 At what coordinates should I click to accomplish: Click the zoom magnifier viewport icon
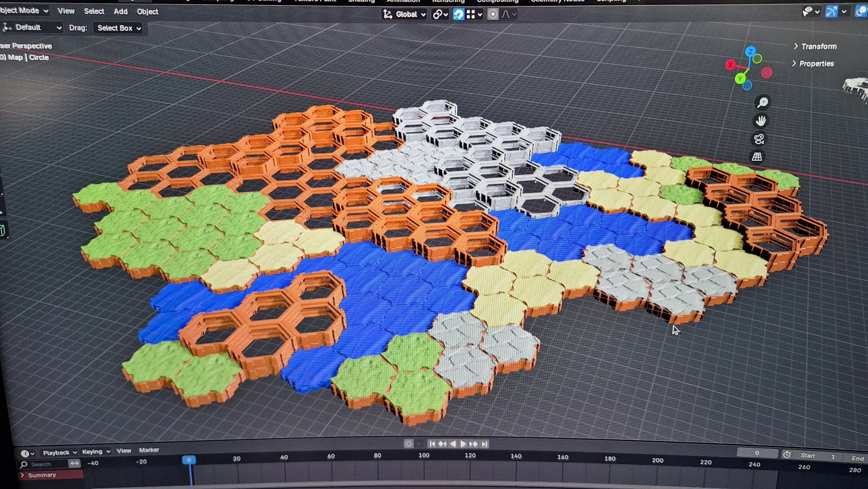click(x=762, y=103)
